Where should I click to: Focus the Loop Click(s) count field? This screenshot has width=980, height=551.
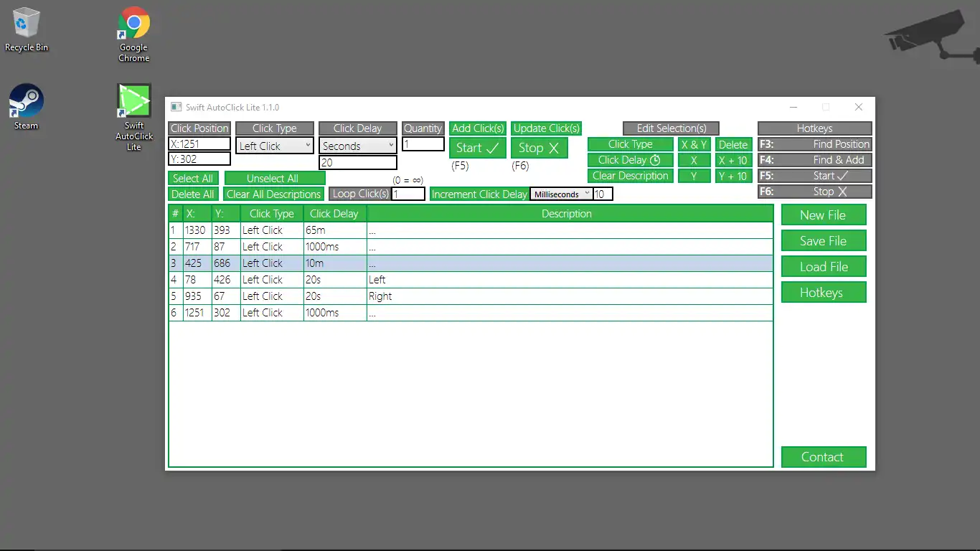408,194
